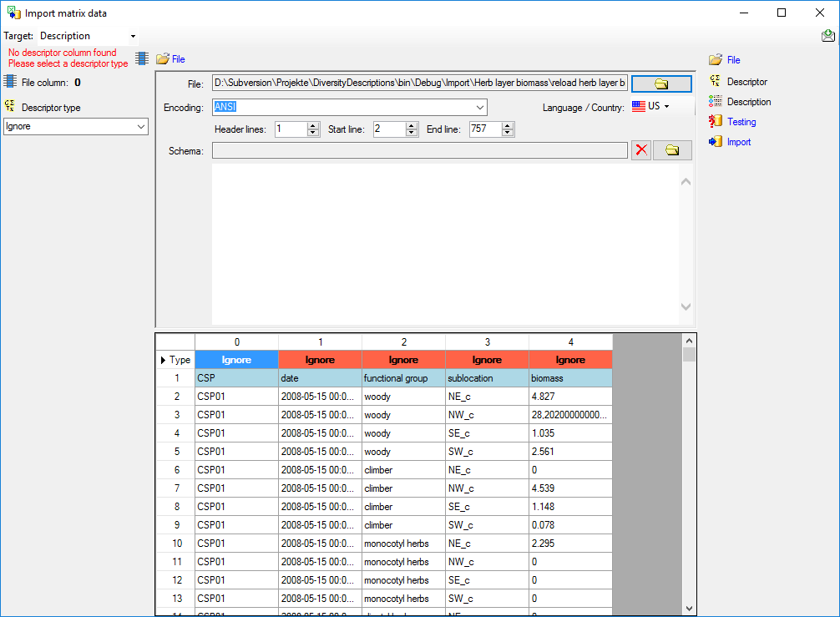This screenshot has height=617, width=840.
Task: Browse for import file with folder button
Action: tap(661, 83)
